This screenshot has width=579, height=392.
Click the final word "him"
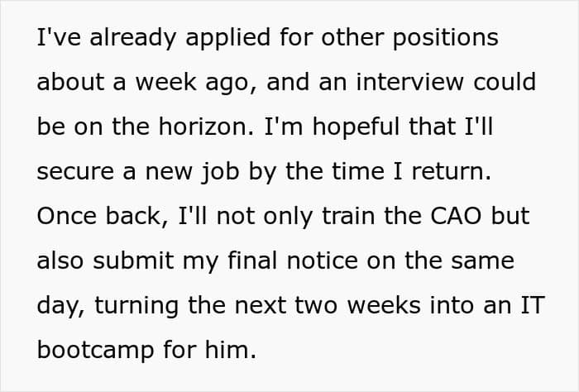click(230, 351)
